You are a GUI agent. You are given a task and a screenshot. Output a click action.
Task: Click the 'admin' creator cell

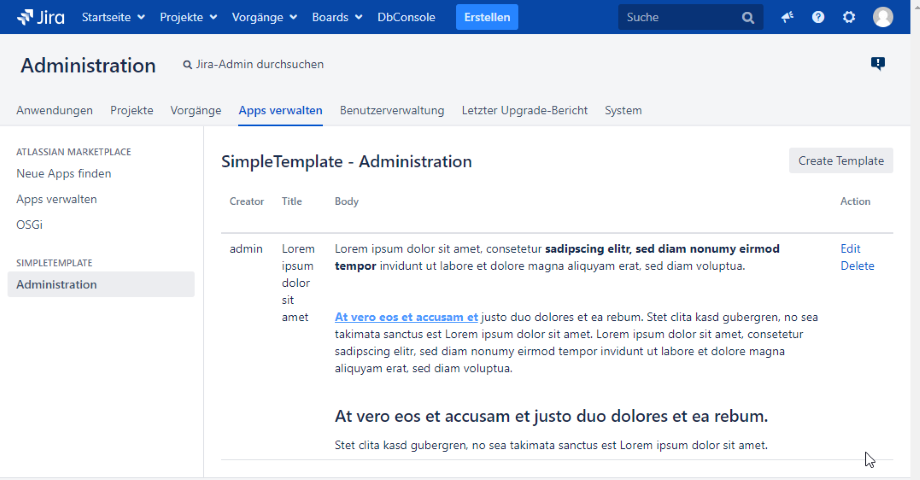pyautogui.click(x=246, y=249)
